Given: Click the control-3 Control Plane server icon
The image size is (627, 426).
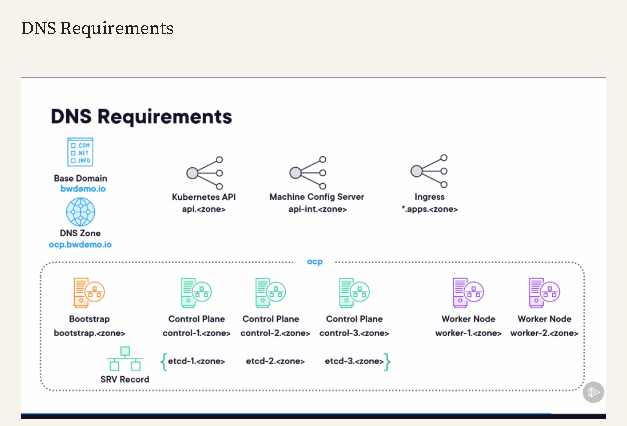Looking at the screenshot, I should pyautogui.click(x=354, y=293).
